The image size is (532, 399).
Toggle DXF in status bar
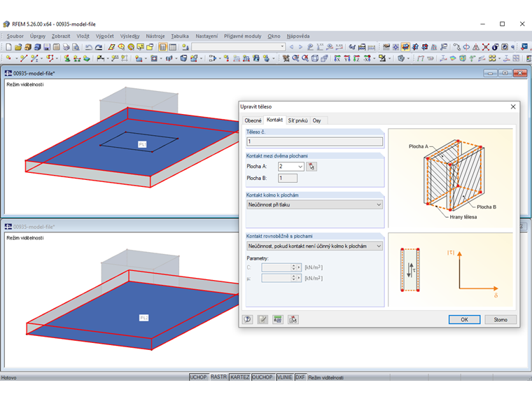[300, 377]
